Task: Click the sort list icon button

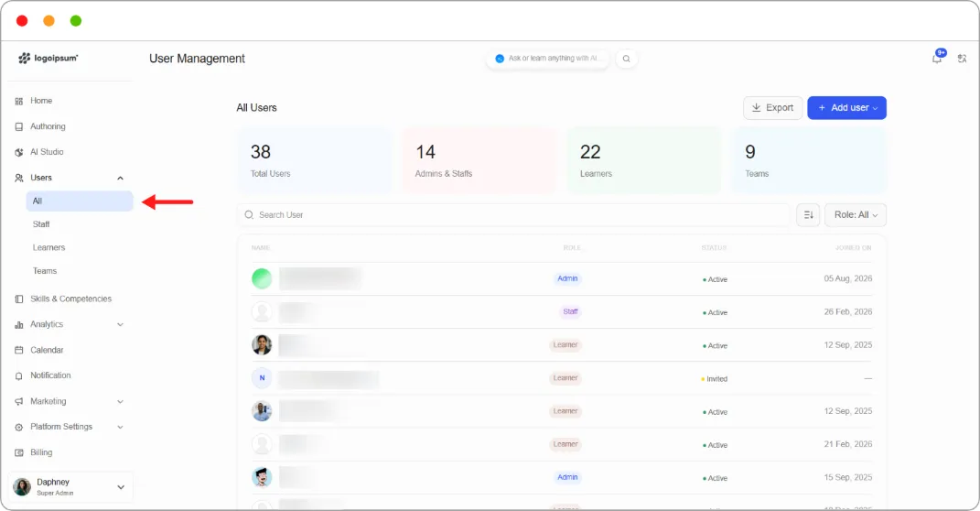Action: tap(808, 215)
